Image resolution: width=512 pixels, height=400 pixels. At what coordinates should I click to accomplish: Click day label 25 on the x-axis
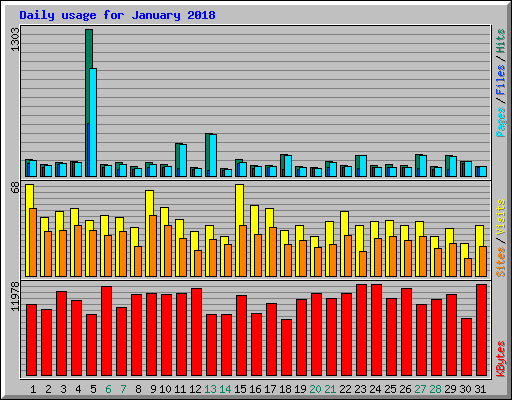(x=390, y=389)
